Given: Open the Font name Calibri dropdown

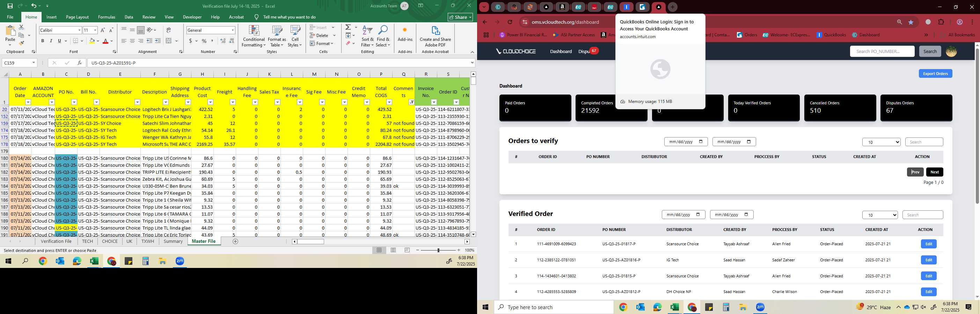Looking at the screenshot, I should (x=79, y=30).
